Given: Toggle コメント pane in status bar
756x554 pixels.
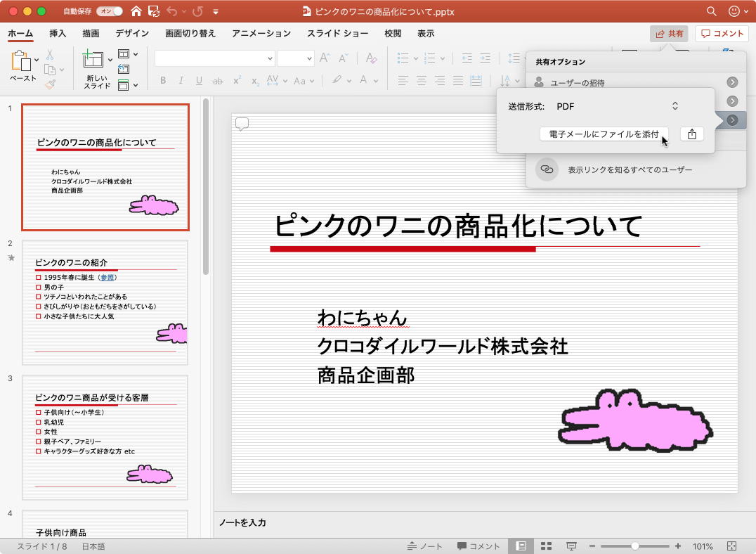Looking at the screenshot, I should pos(478,546).
